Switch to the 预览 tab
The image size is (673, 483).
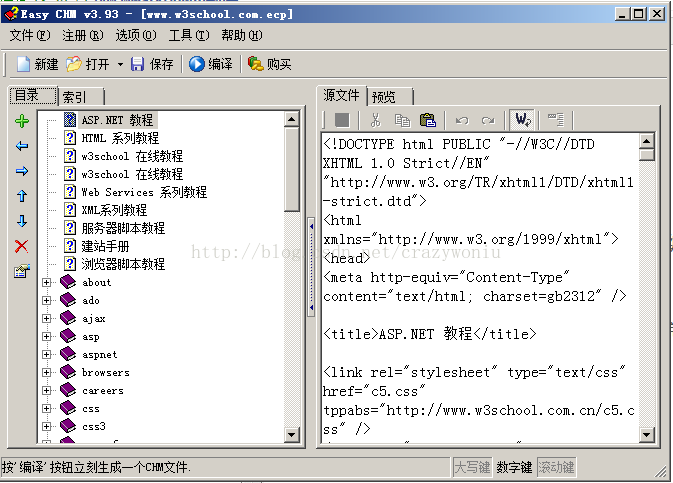390,97
